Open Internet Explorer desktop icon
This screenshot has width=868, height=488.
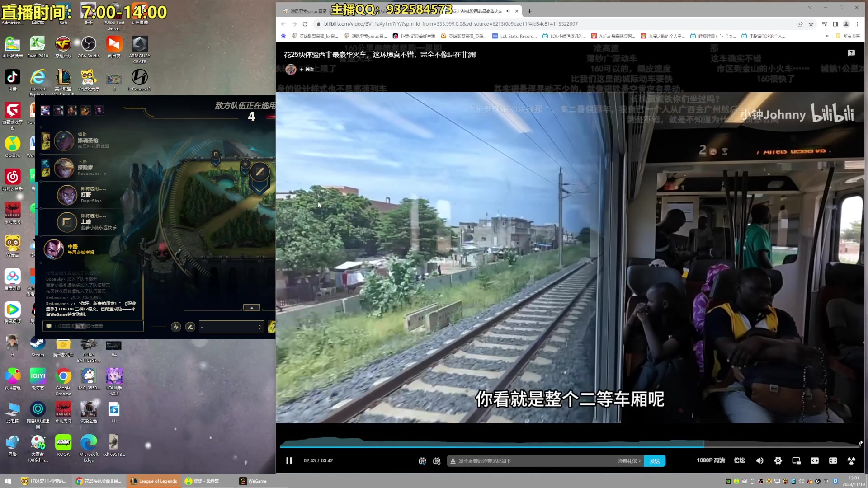pos(38,83)
